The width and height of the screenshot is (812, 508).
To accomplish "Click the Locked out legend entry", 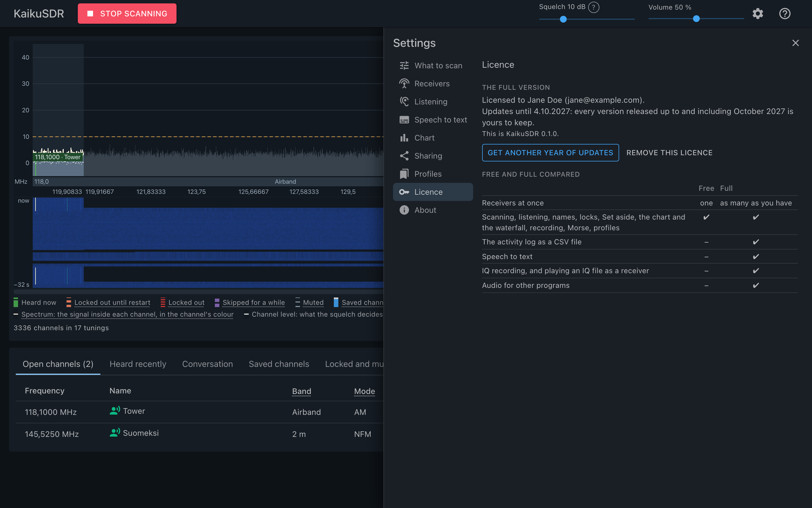I will coord(182,302).
